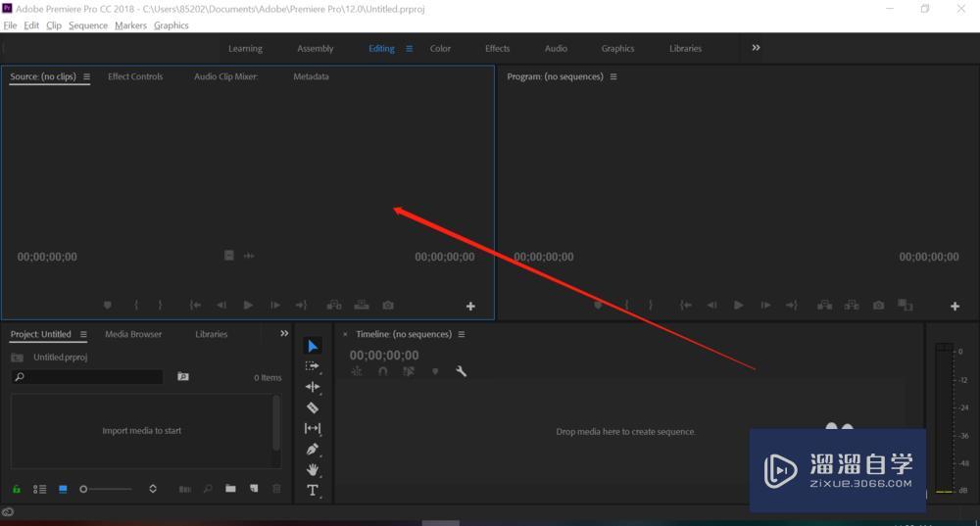Image resolution: width=980 pixels, height=526 pixels.
Task: Select the Type tool
Action: pyautogui.click(x=313, y=491)
